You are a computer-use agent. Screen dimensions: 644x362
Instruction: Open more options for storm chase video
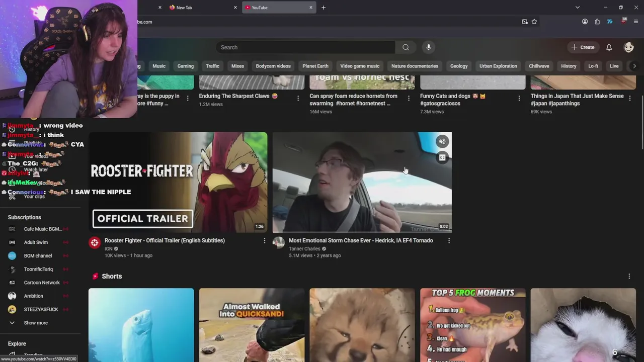click(x=449, y=241)
